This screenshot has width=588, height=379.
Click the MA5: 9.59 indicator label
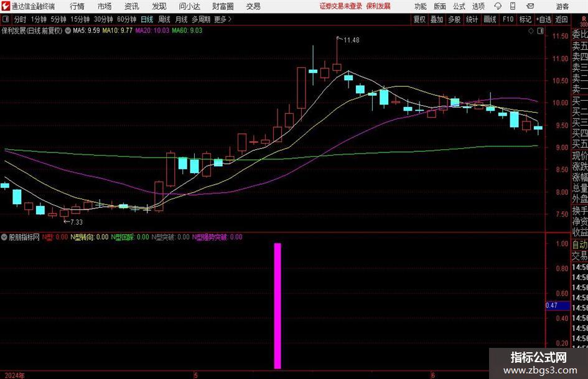(x=86, y=30)
